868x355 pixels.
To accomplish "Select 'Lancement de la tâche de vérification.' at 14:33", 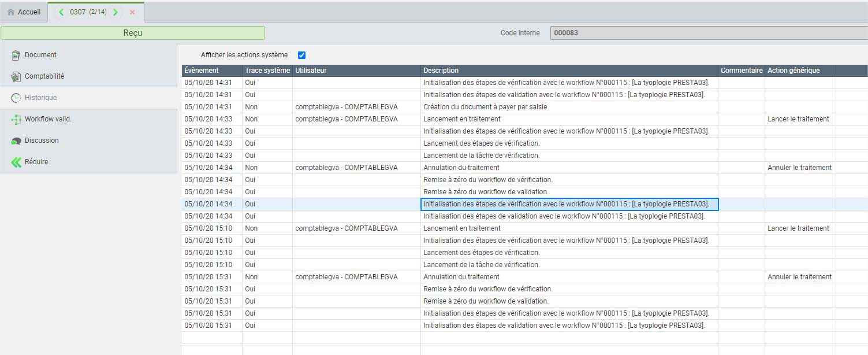I will coord(482,156).
